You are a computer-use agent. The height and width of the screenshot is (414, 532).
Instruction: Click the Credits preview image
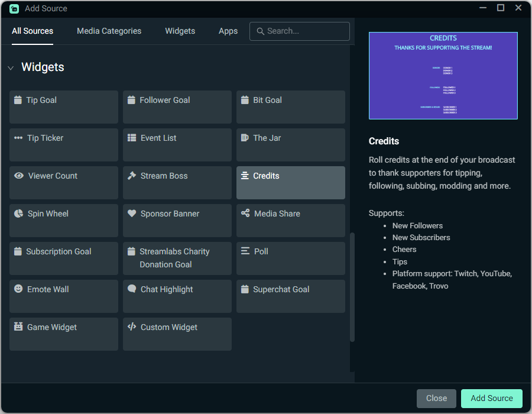coord(443,76)
